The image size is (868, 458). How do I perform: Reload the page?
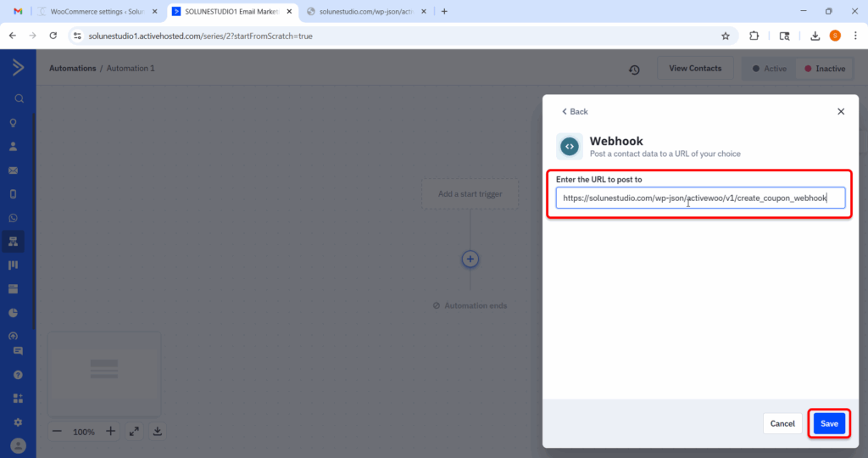tap(53, 36)
